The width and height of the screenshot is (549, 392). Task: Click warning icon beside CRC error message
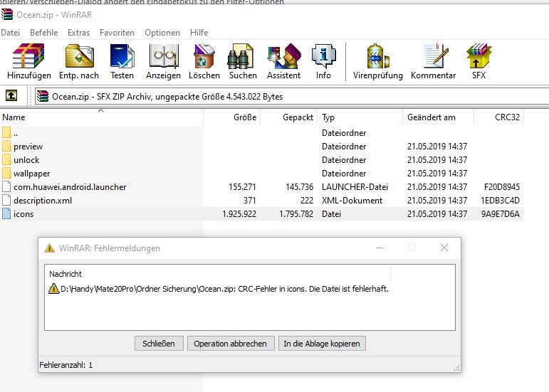click(x=53, y=289)
